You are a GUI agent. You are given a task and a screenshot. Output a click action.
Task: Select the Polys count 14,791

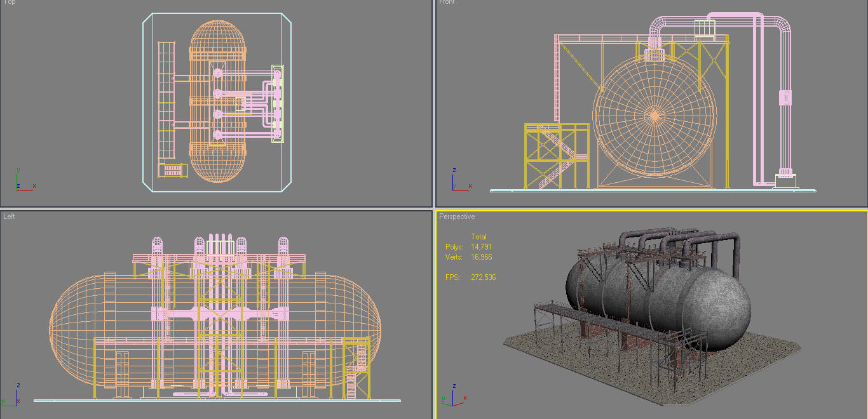[x=481, y=247]
